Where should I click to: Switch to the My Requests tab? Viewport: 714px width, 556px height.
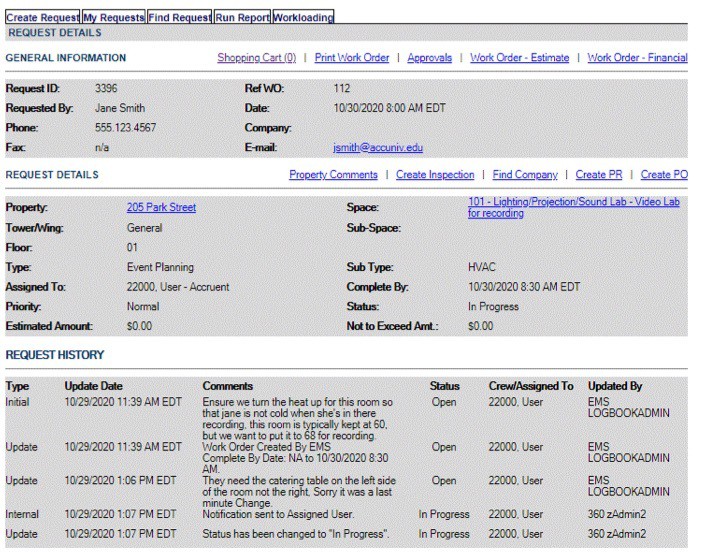(112, 18)
